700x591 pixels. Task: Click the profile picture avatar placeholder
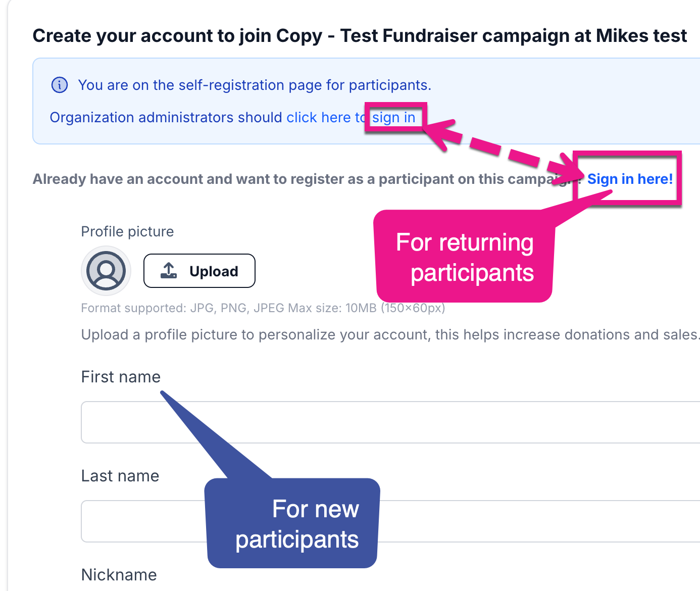[x=106, y=271]
